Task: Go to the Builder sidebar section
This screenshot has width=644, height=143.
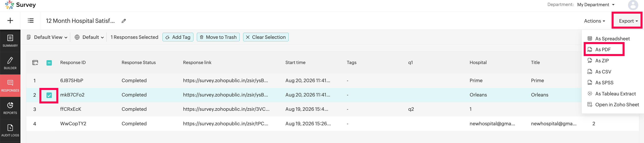Action: click(x=10, y=63)
